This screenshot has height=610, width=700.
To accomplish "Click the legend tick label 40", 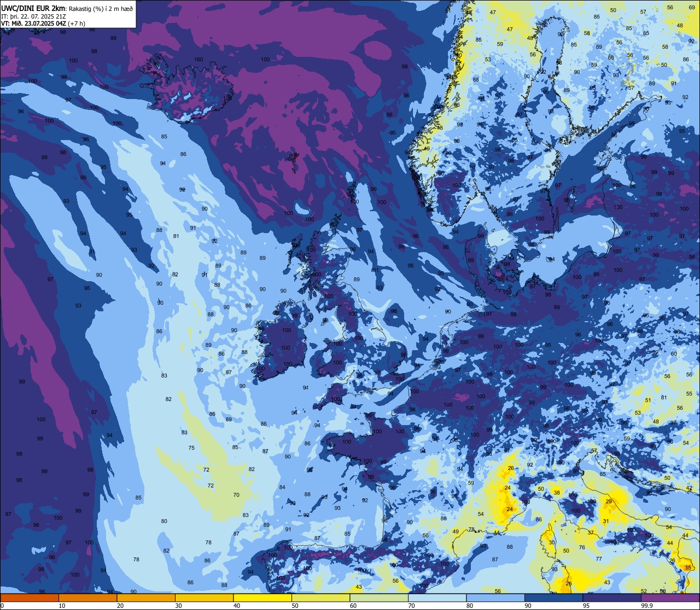I will [236, 606].
